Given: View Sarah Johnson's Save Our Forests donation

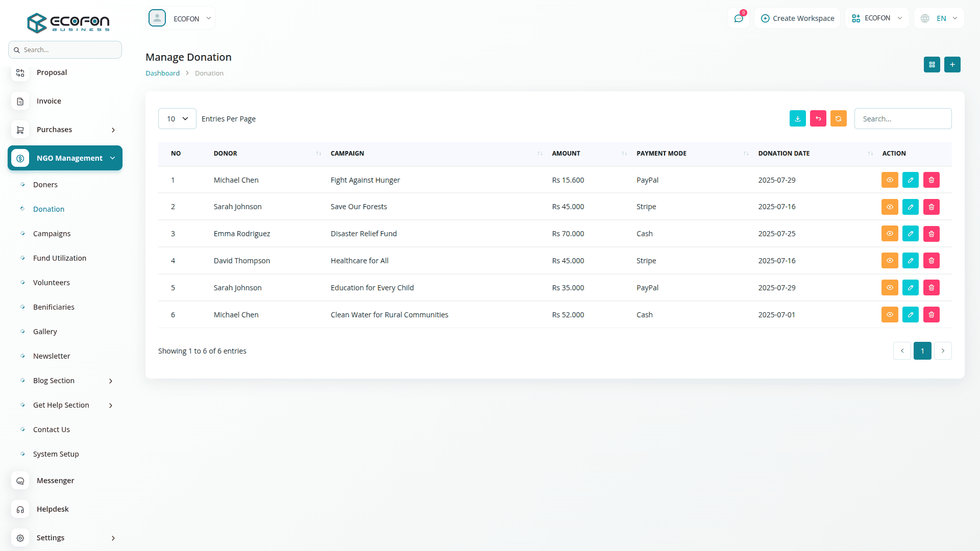Looking at the screenshot, I should pyautogui.click(x=889, y=207).
